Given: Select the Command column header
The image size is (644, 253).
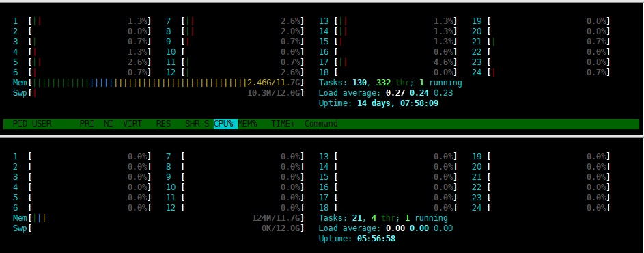Looking at the screenshot, I should point(321,124).
